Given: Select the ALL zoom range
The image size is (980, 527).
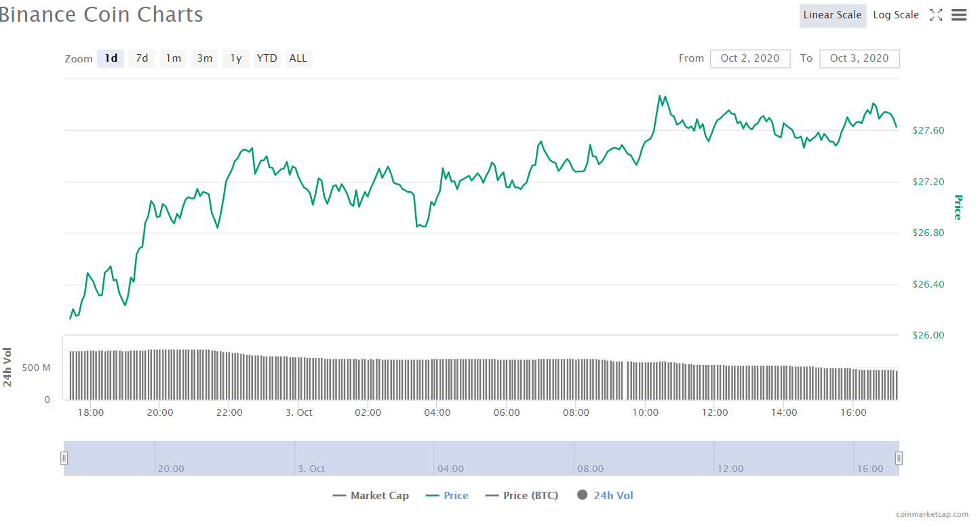Looking at the screenshot, I should click(x=298, y=58).
